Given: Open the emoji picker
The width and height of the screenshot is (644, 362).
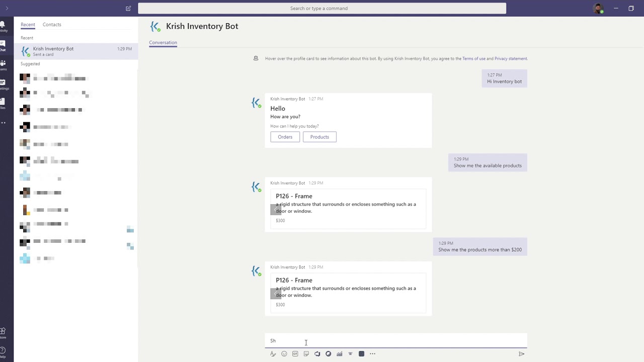Looking at the screenshot, I should click(284, 354).
